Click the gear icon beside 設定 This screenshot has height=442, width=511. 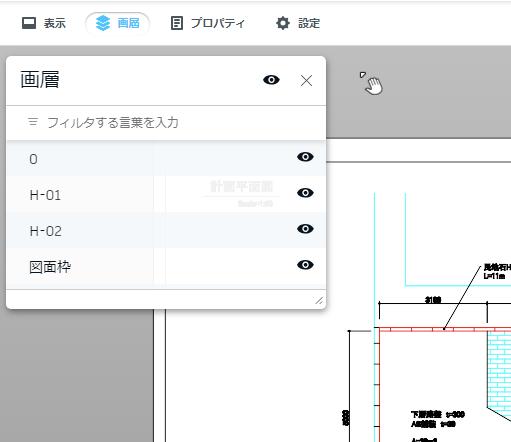pyautogui.click(x=283, y=23)
